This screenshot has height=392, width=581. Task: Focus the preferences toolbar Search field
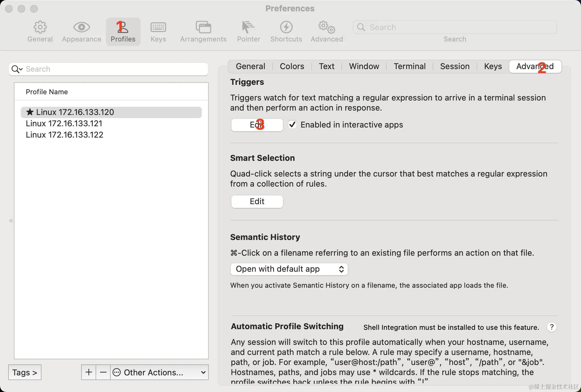coord(455,27)
